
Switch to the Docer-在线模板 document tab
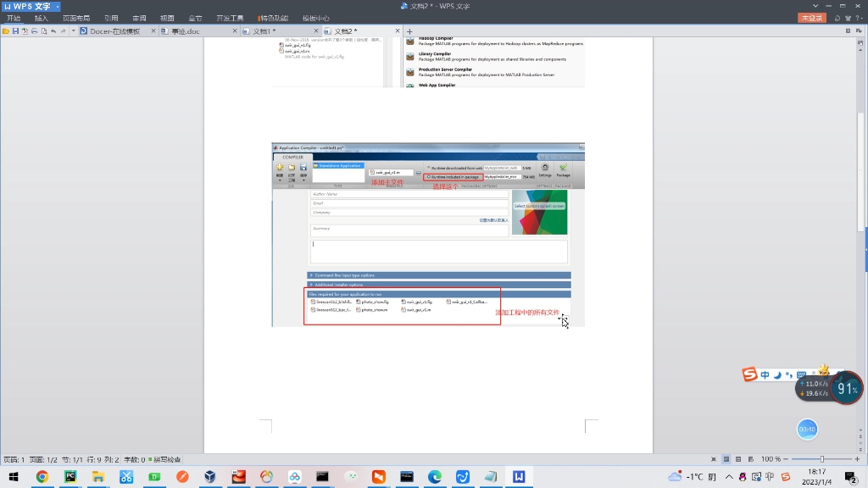click(x=115, y=31)
